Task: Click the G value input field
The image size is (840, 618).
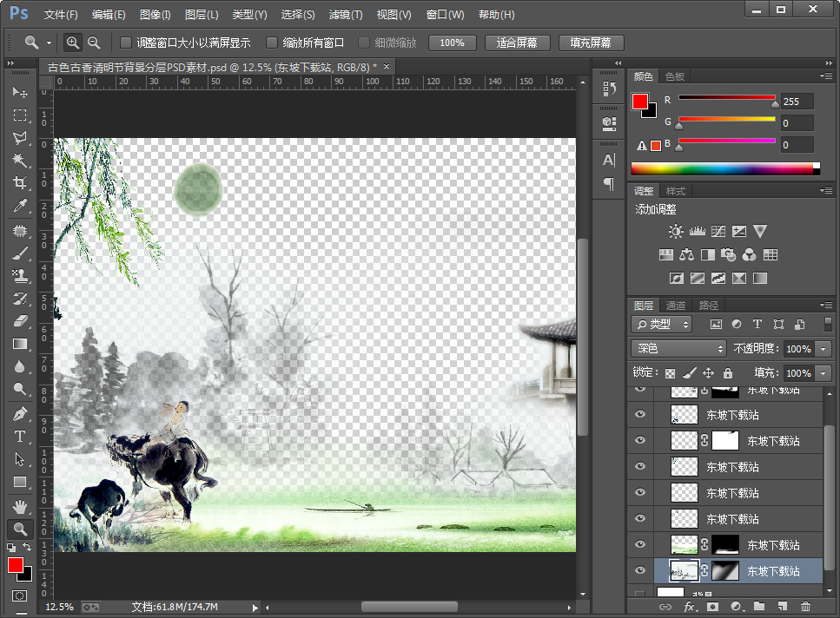Action: [797, 123]
